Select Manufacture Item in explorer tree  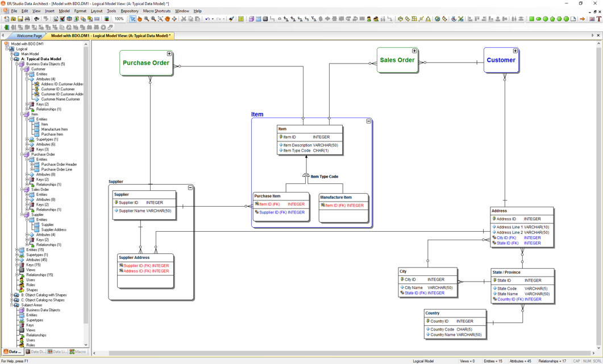pyautogui.click(x=54, y=129)
